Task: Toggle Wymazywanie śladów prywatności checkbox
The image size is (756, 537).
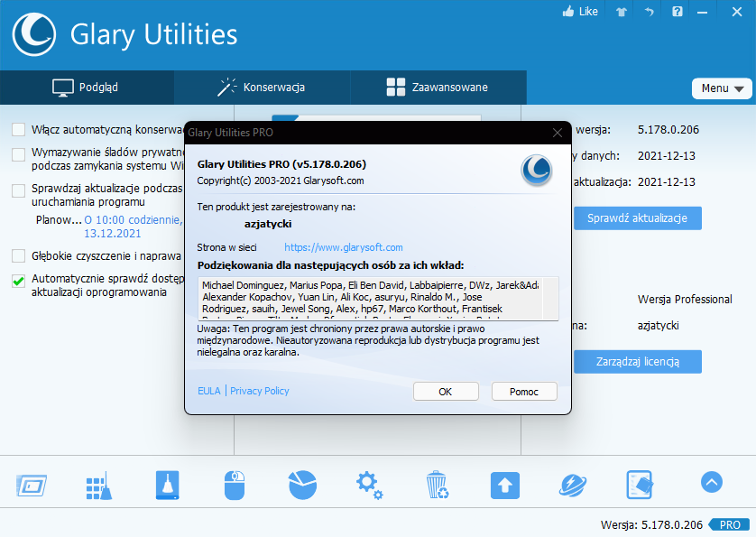Action: point(18,154)
